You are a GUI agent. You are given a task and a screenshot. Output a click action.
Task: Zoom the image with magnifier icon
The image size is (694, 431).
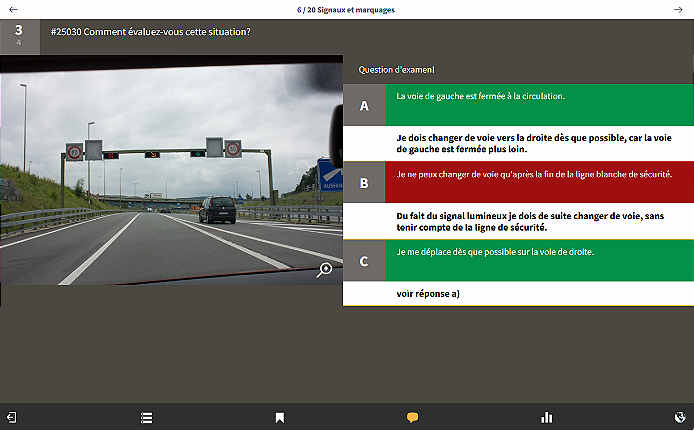325,269
